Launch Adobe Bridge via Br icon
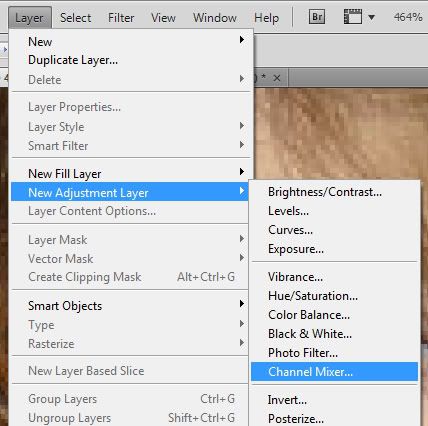 coord(317,17)
